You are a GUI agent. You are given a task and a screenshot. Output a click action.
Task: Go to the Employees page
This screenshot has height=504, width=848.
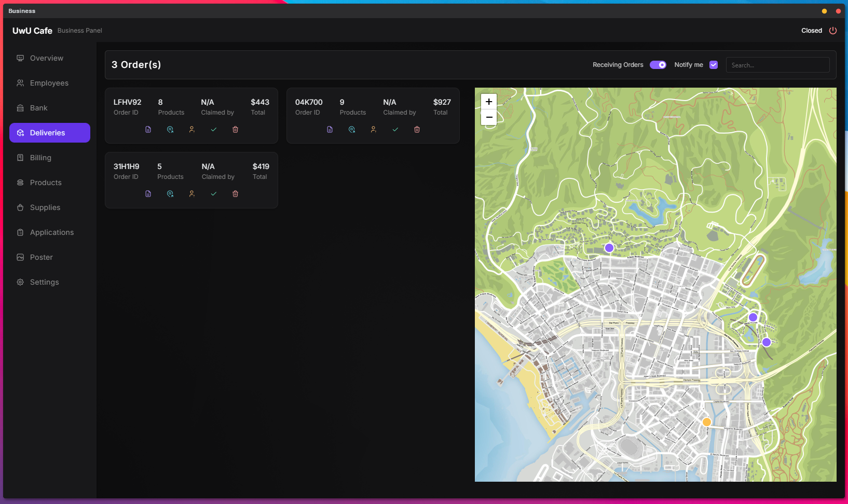(x=49, y=83)
